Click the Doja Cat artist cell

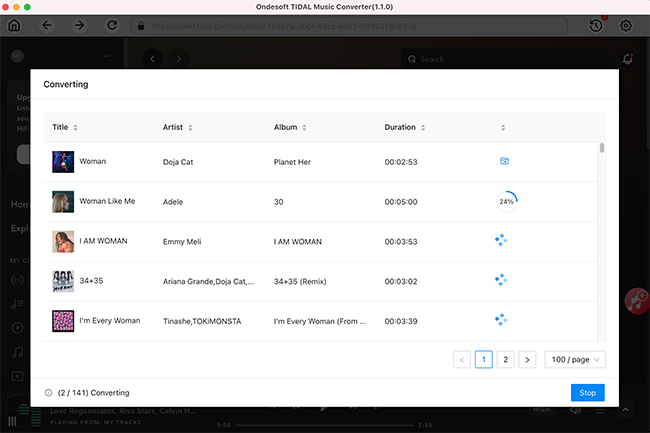coord(178,162)
